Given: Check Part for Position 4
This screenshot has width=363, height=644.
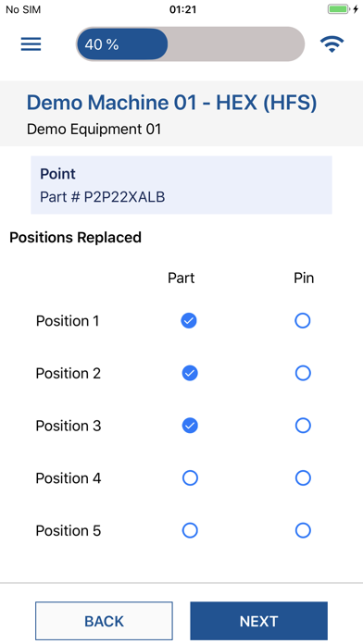Looking at the screenshot, I should pos(190,478).
